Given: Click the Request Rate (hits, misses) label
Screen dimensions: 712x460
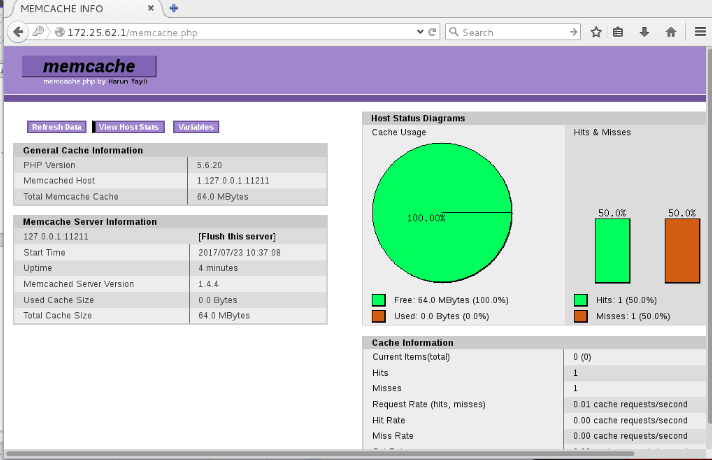Looking at the screenshot, I should (429, 404).
